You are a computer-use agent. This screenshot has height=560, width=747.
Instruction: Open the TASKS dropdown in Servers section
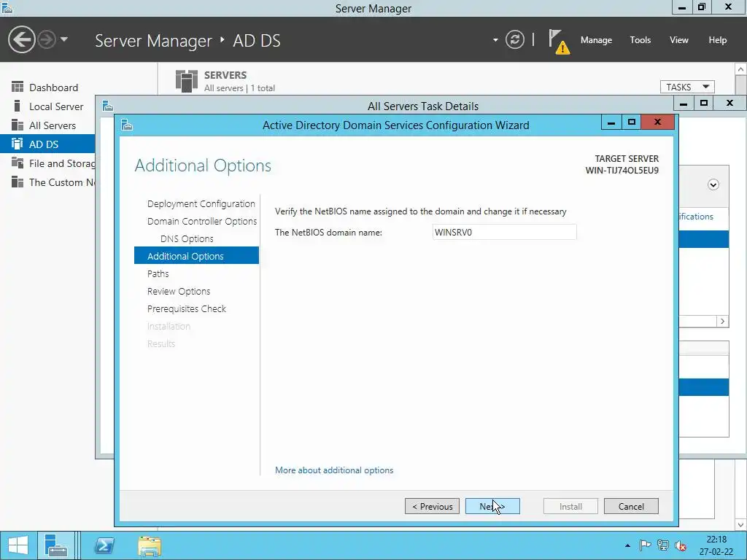(x=687, y=87)
